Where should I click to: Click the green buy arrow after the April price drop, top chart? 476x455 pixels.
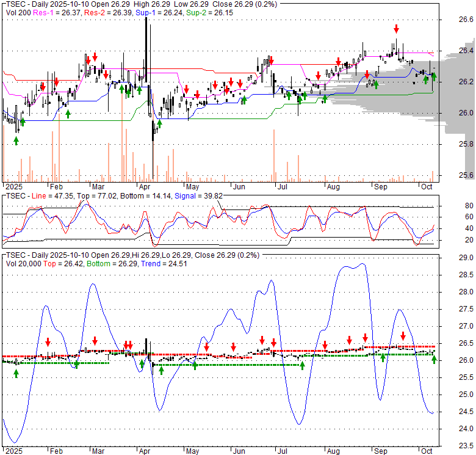click(x=159, y=124)
